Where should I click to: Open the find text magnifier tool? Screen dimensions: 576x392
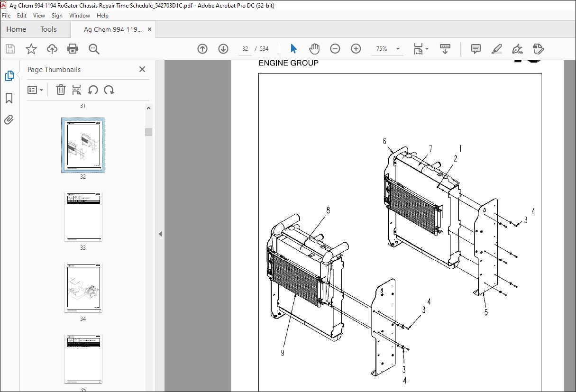coord(93,49)
